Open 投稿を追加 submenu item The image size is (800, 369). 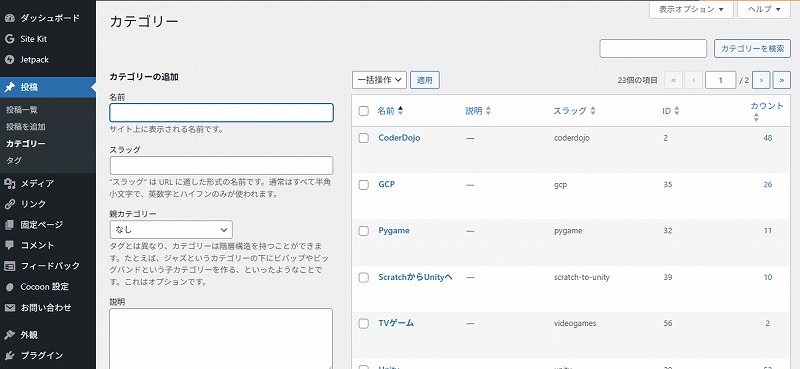pos(26,127)
